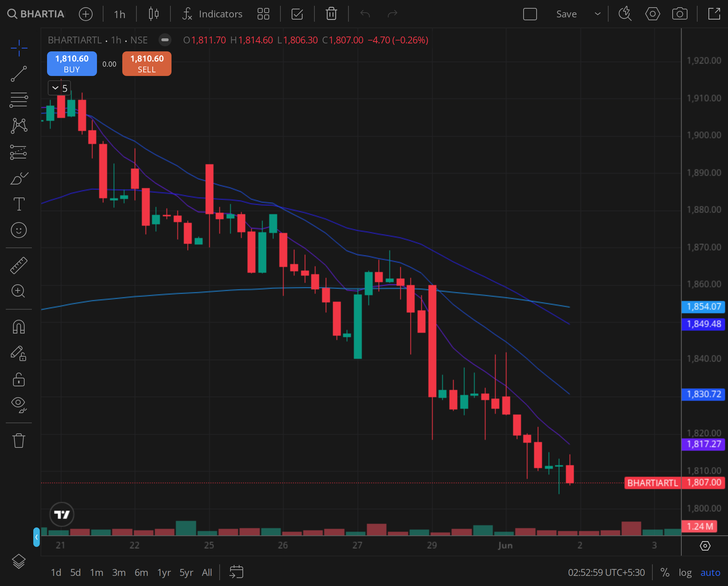Open the object tree layers icon
The image size is (728, 586).
(19, 561)
